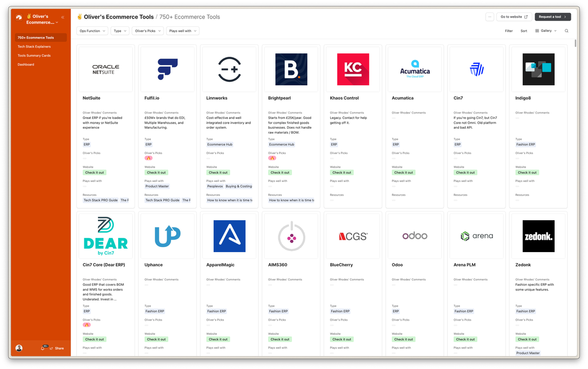The height and width of the screenshot is (369, 588).
Task: Click Request a tool button
Action: coord(553,17)
